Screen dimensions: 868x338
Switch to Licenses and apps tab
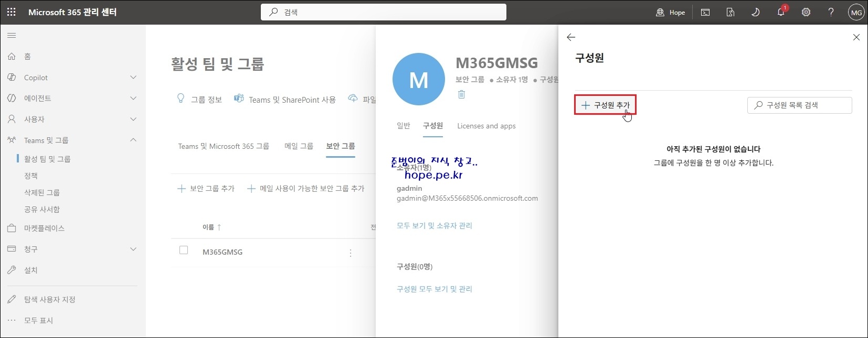[486, 126]
